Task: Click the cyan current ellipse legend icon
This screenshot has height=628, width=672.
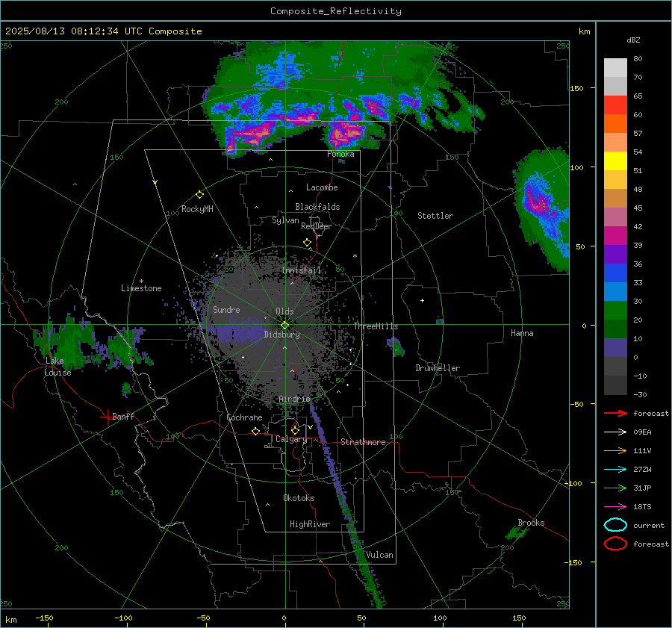Action: 615,525
